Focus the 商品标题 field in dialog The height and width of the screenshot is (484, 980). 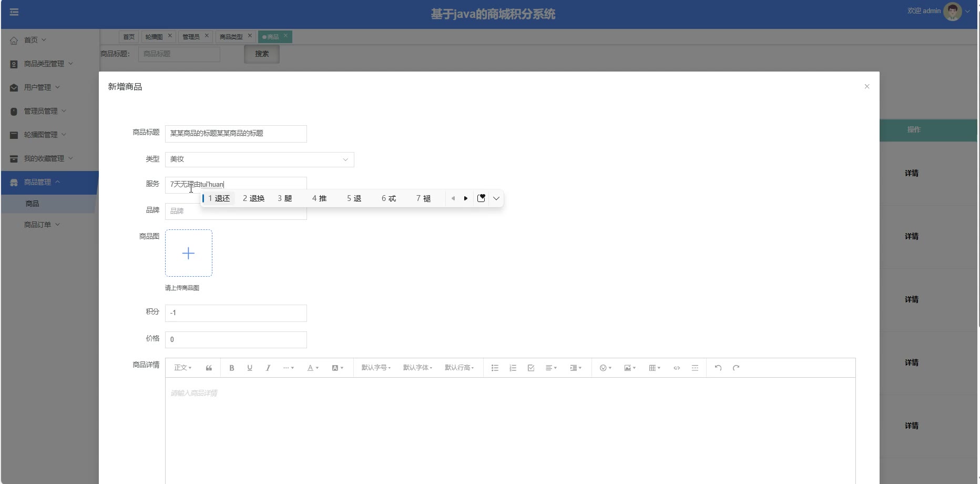tap(236, 134)
